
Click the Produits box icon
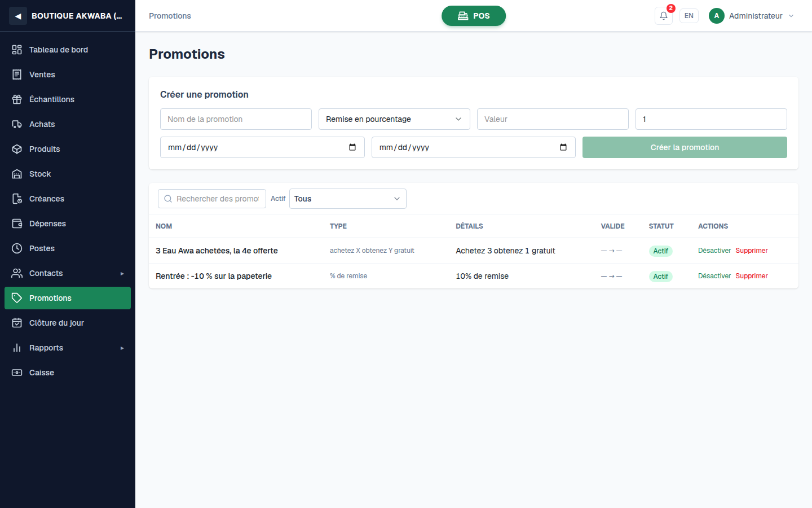point(17,149)
